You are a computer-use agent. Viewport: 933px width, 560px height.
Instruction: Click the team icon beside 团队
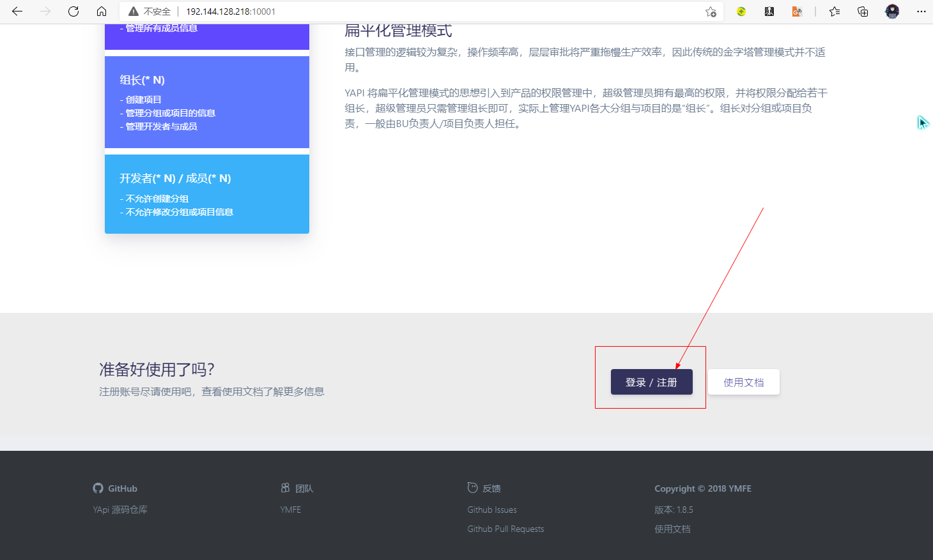tap(285, 488)
